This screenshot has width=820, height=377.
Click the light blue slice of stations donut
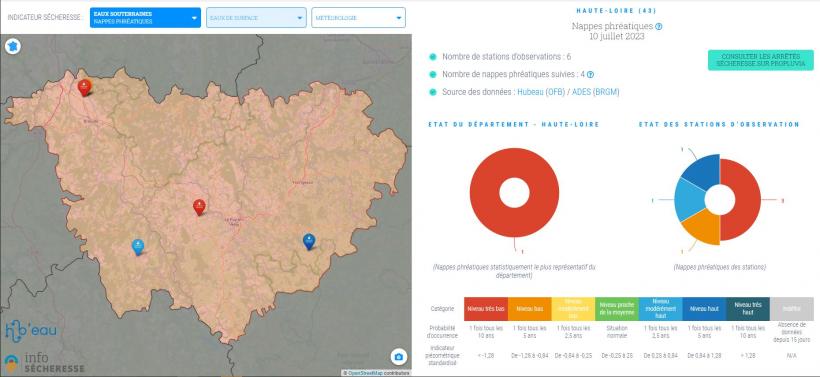688,199
